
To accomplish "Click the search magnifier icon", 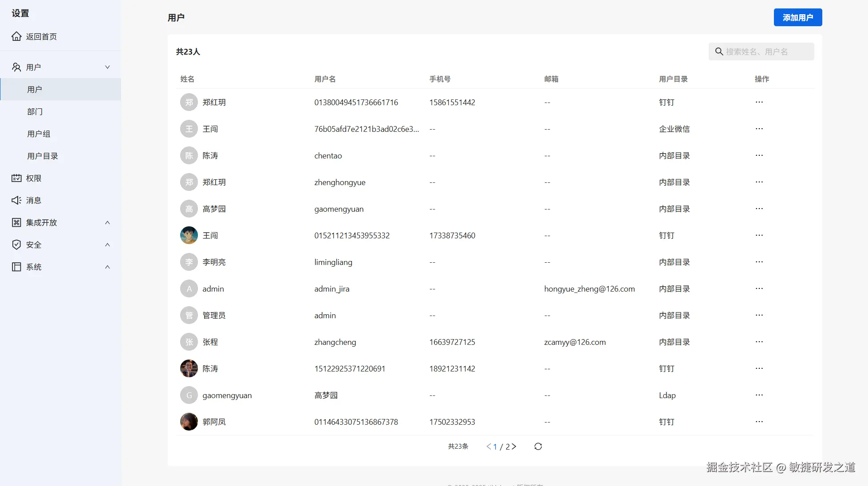I will coord(719,51).
